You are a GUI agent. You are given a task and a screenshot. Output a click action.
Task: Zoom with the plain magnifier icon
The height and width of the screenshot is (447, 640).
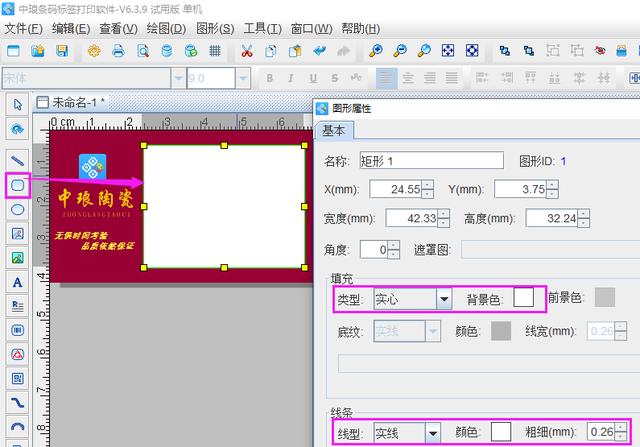pos(424,51)
